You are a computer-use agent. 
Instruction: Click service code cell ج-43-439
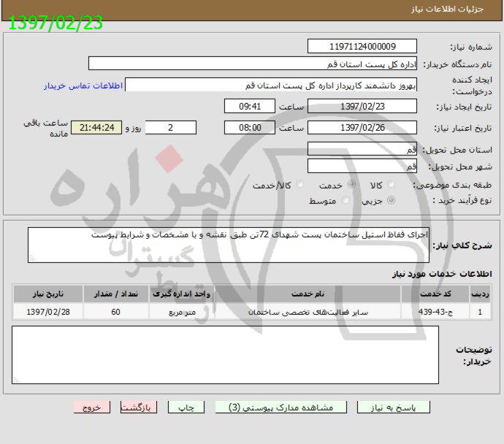435,312
